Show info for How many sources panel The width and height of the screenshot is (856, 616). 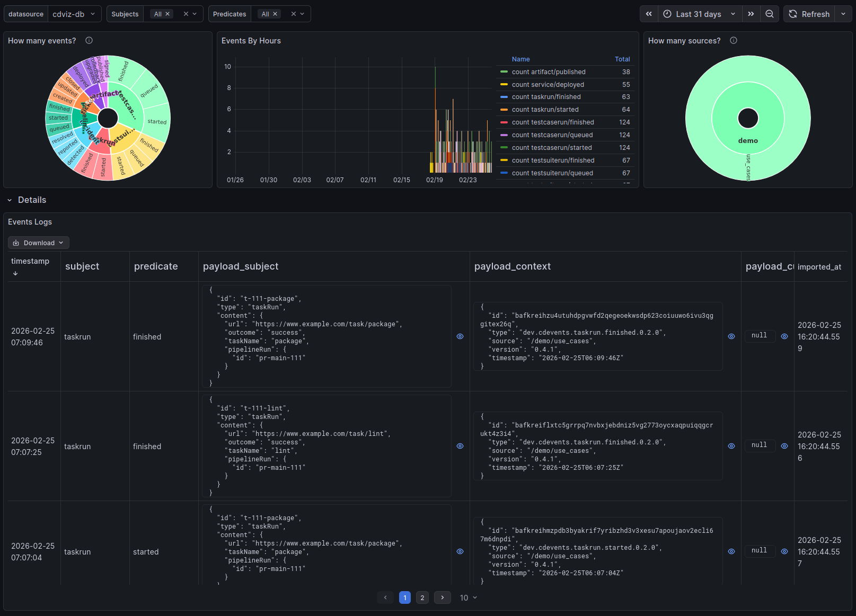pos(734,41)
